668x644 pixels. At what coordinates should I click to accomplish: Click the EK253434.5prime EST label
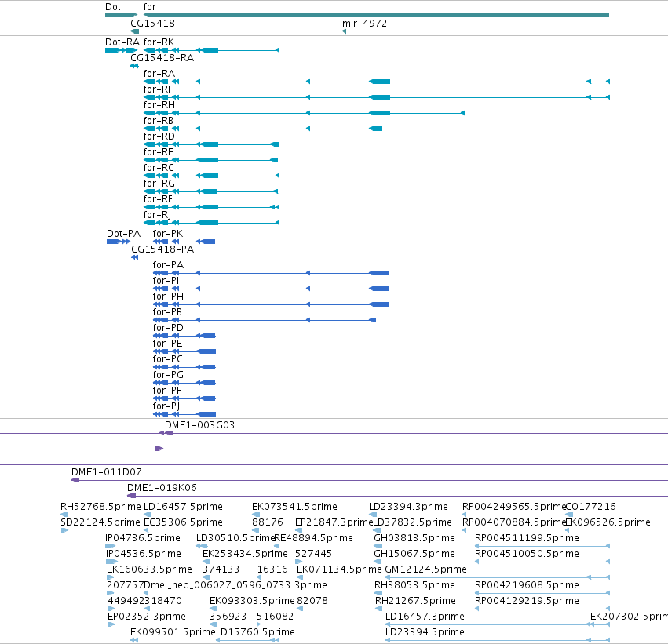pyautogui.click(x=245, y=554)
